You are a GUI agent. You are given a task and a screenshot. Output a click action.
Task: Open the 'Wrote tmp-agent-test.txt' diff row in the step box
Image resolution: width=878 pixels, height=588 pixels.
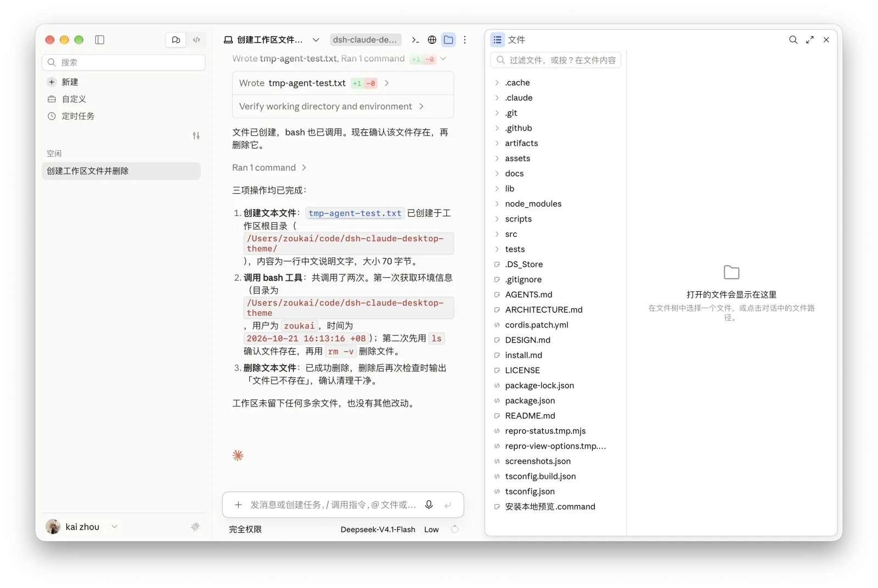[343, 83]
